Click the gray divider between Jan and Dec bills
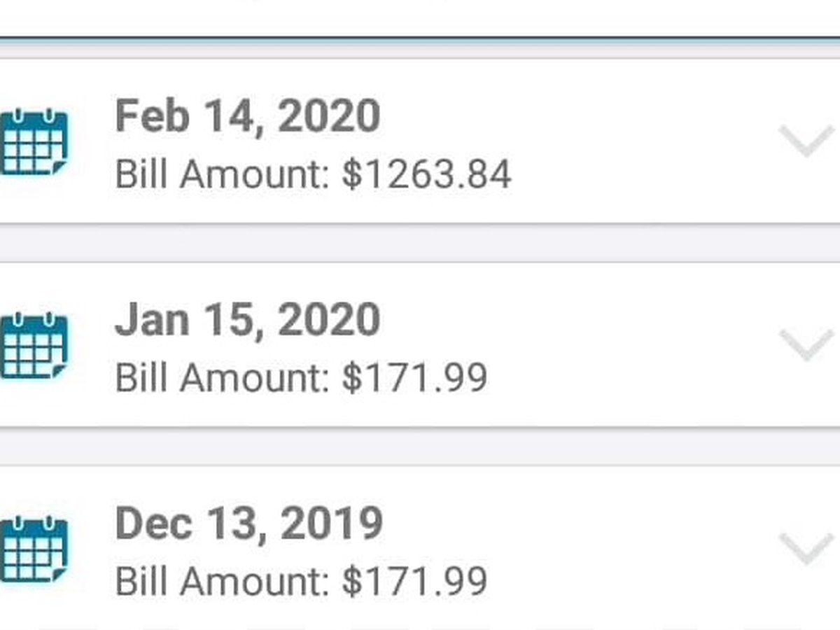 pyautogui.click(x=420, y=447)
